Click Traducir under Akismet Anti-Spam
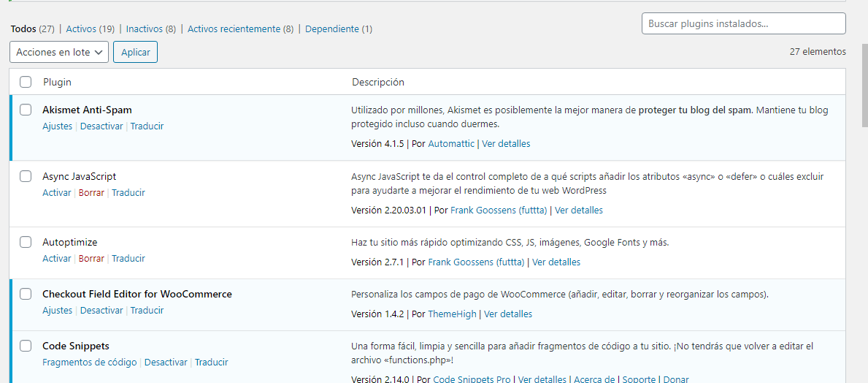This screenshot has height=383, width=868. coord(147,126)
